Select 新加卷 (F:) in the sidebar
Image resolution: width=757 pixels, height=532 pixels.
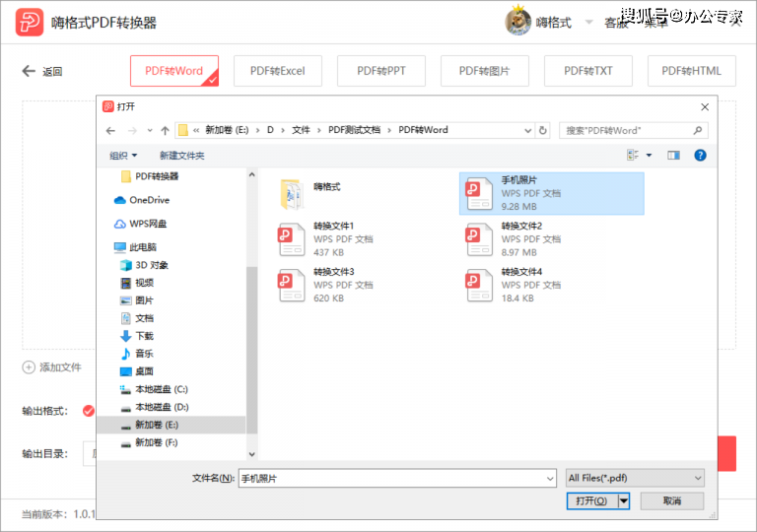149,442
